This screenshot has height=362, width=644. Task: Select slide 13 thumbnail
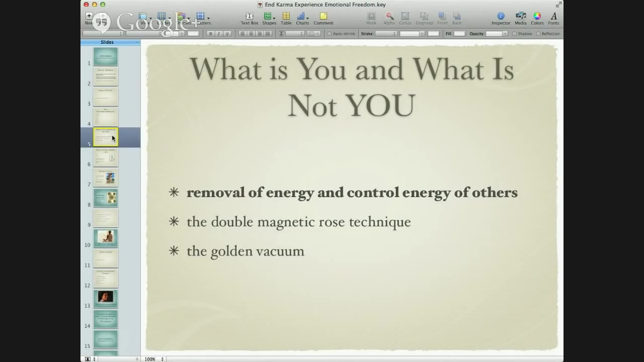(106, 299)
